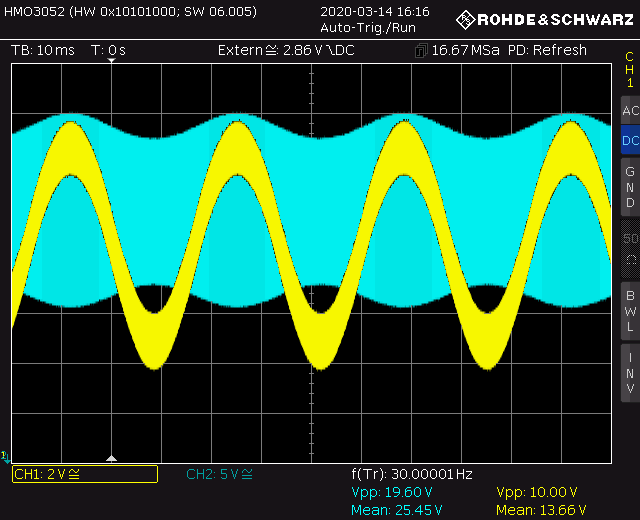Image resolution: width=640 pixels, height=520 pixels.
Task: Select DC coupling in the side menu
Action: 629,141
